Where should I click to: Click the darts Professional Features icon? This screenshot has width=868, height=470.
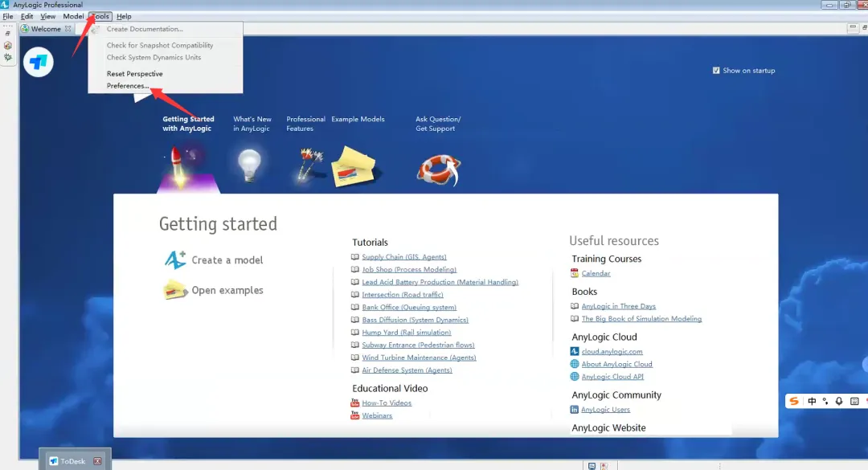(309, 165)
